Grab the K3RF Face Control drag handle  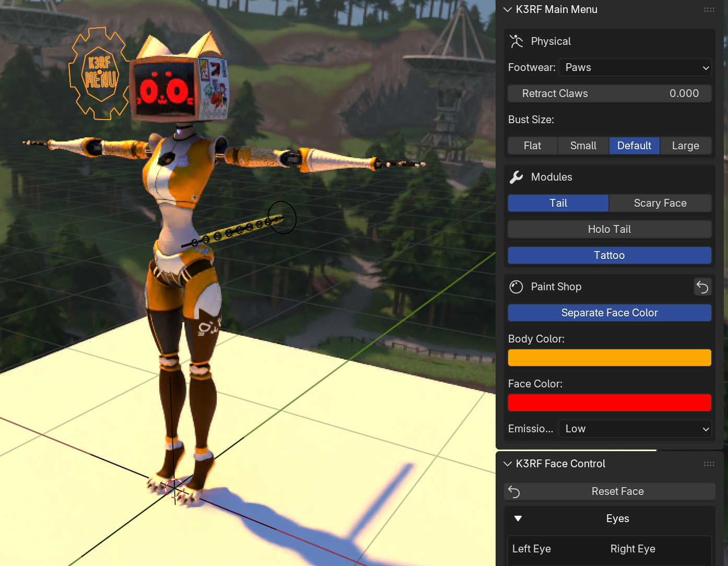click(x=709, y=464)
